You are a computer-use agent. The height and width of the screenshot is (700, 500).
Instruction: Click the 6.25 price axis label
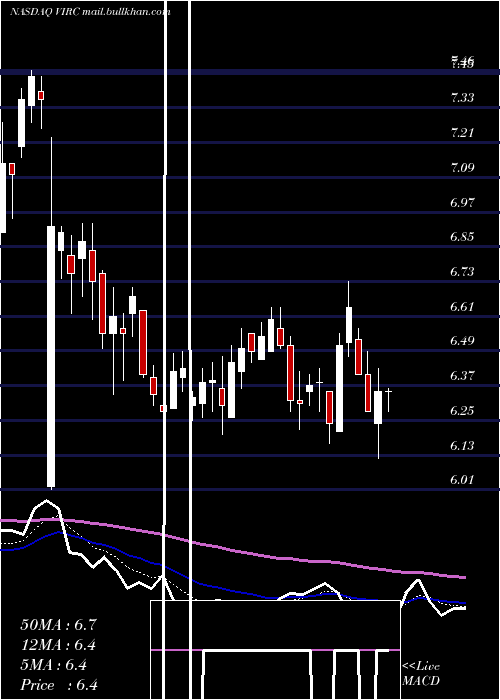click(x=462, y=411)
